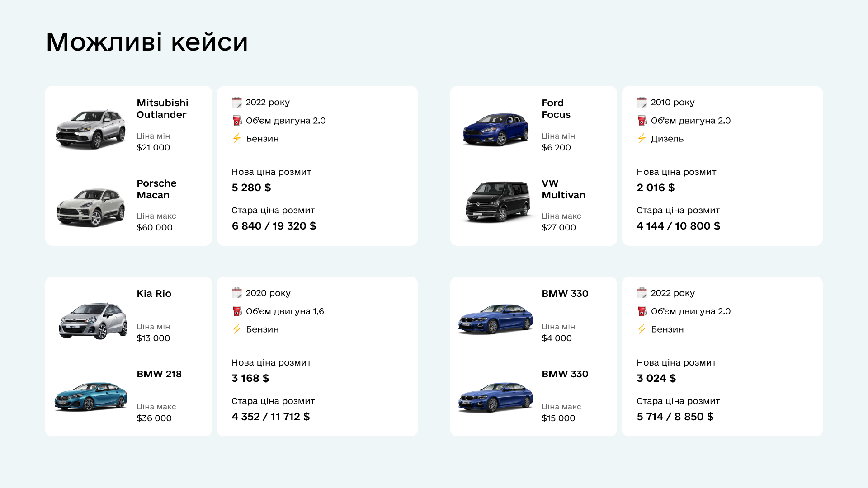Image resolution: width=868 pixels, height=488 pixels.
Task: Select the teal BMW 218 image
Action: [91, 396]
